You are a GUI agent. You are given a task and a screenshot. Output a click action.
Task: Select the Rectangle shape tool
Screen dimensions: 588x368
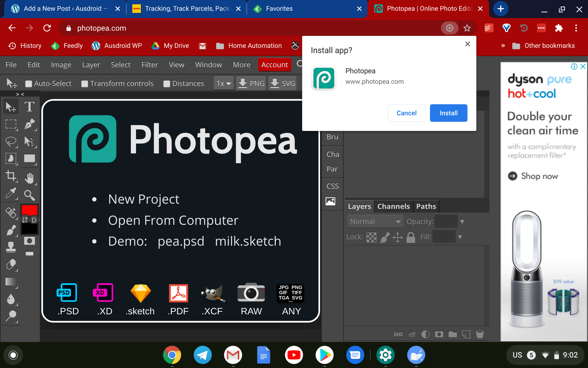pos(29,159)
